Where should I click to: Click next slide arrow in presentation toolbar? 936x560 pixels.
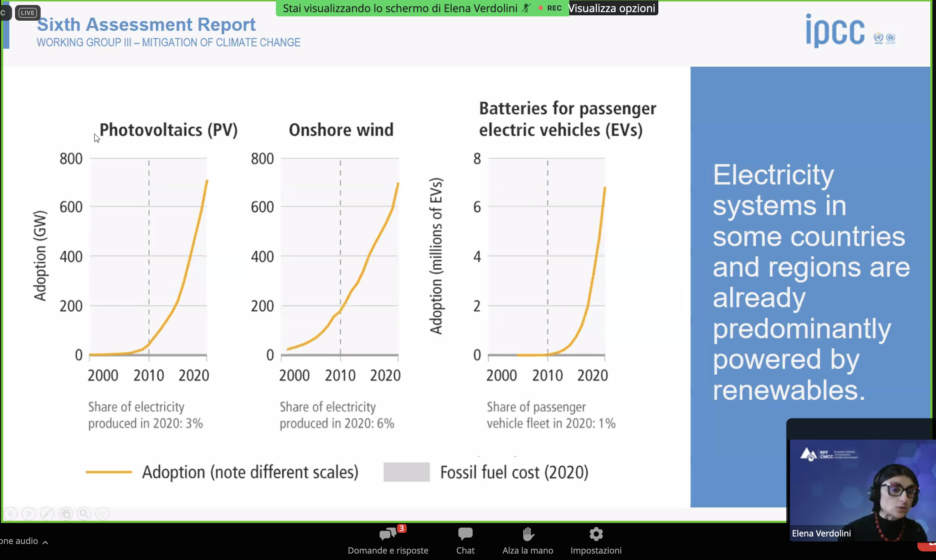[29, 514]
